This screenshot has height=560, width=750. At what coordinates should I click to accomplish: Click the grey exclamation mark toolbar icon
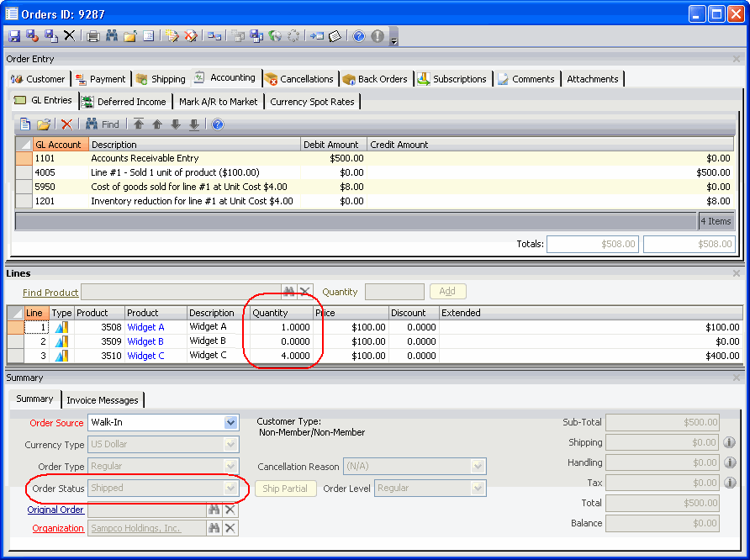pos(378,36)
